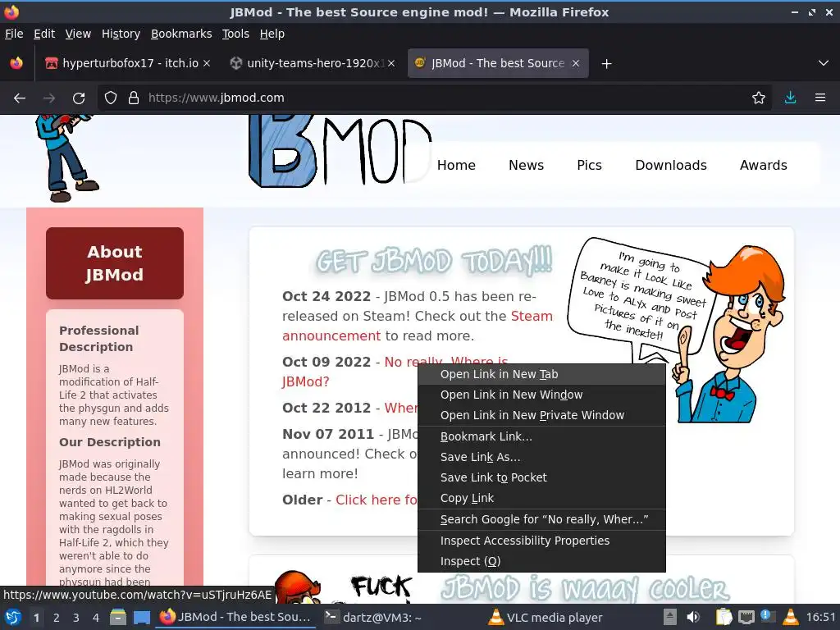Close the JBMod tab

point(576,63)
